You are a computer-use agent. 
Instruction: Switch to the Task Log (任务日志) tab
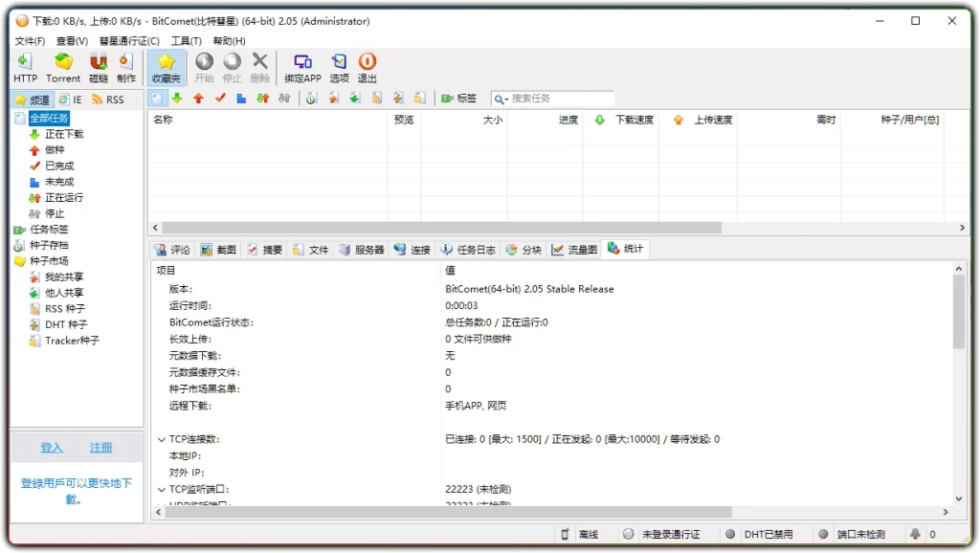pyautogui.click(x=468, y=250)
